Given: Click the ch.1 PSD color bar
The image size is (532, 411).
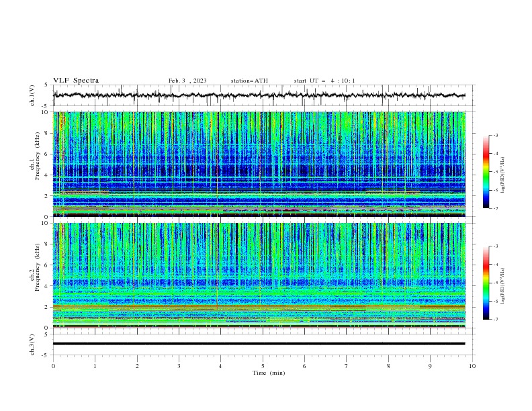Looking at the screenshot, I should (x=486, y=172).
